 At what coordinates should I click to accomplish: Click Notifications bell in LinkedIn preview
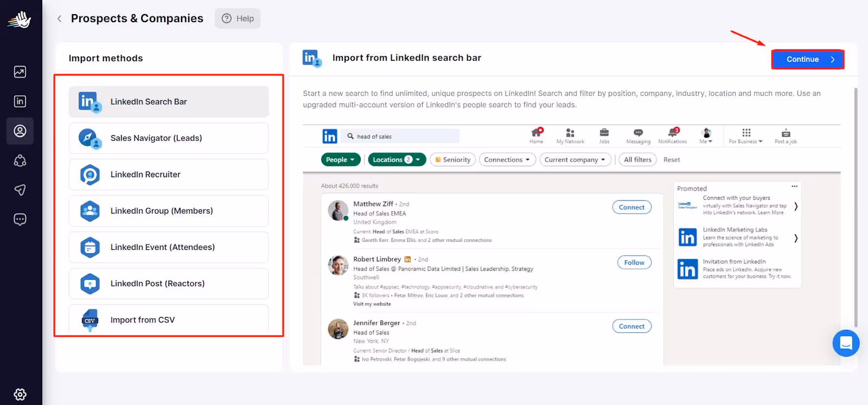pyautogui.click(x=673, y=136)
